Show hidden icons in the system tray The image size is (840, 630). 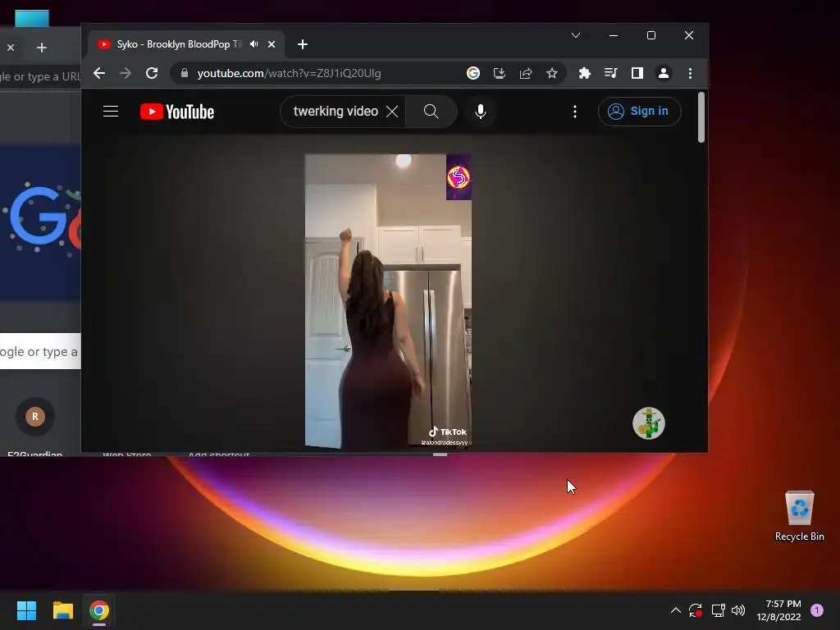tap(676, 610)
